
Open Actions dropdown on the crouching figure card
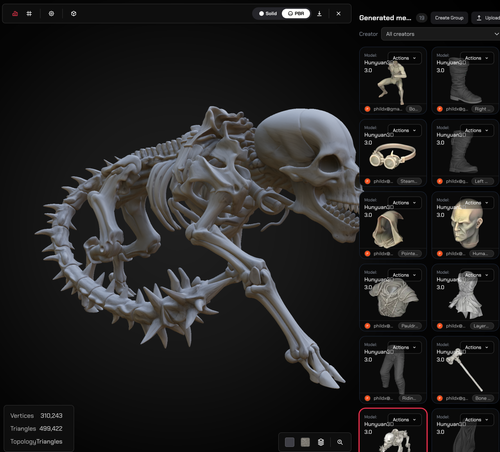[x=404, y=58]
